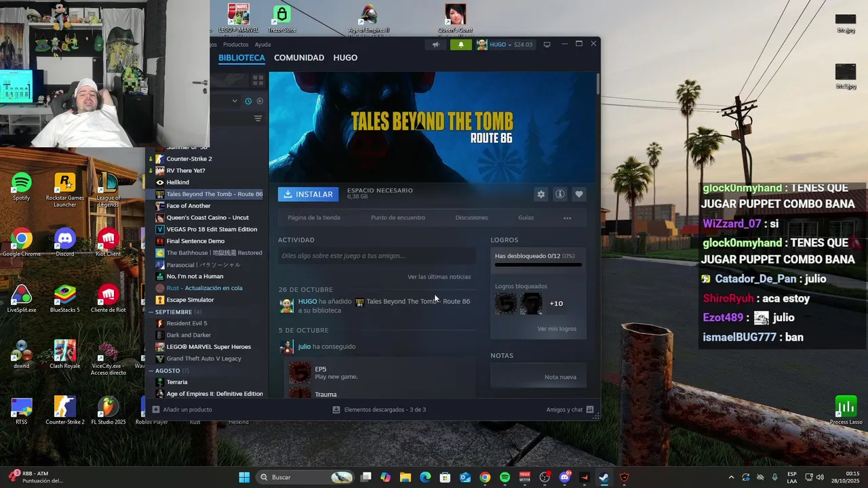Add game to favorites heart icon

click(x=579, y=195)
